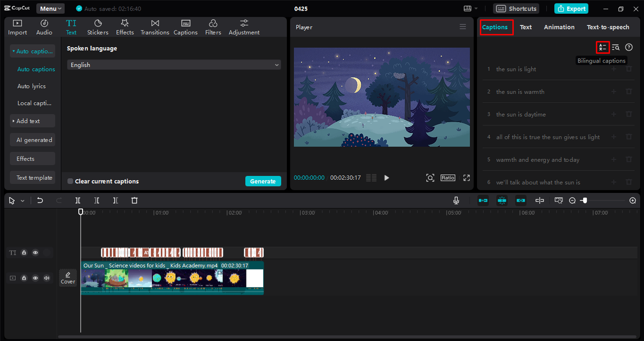The width and height of the screenshot is (644, 341).
Task: Click the find and replace captions icon
Action: click(616, 47)
